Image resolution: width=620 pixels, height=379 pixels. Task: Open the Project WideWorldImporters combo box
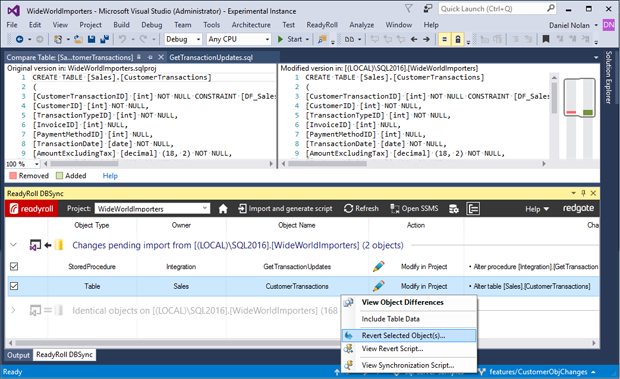point(152,209)
